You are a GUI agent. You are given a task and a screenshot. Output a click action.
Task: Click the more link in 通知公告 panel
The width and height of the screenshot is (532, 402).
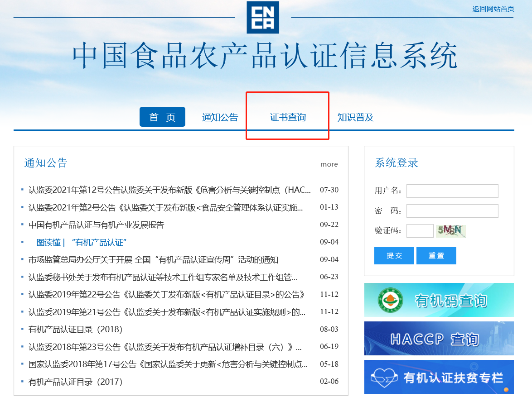pos(329,164)
